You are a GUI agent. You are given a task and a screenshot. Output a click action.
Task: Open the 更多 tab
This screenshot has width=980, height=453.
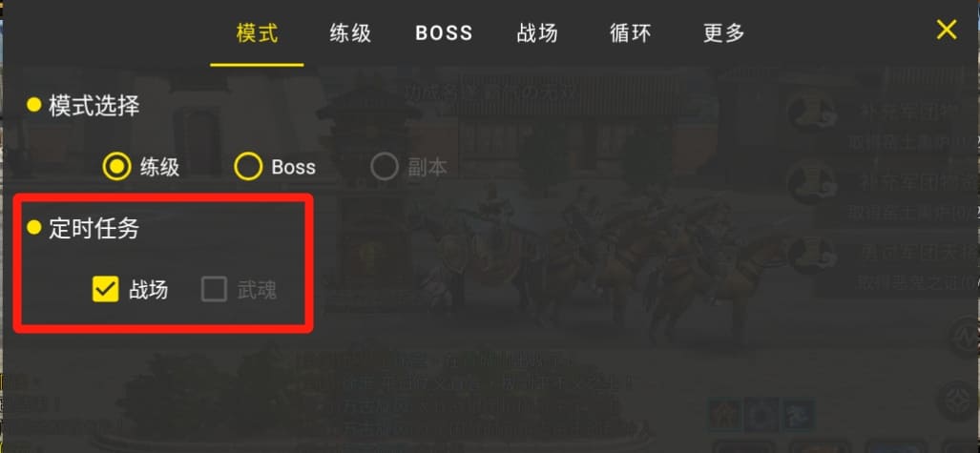click(723, 32)
